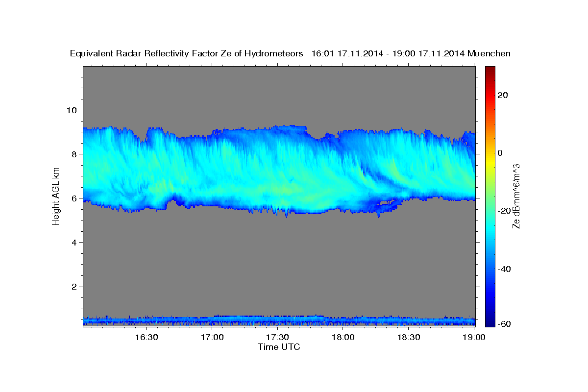This screenshot has width=588, height=392.
Task: Click the date range '16:01 17.11.2014 - 19:00 17.11.2014'
Action: tap(388, 54)
